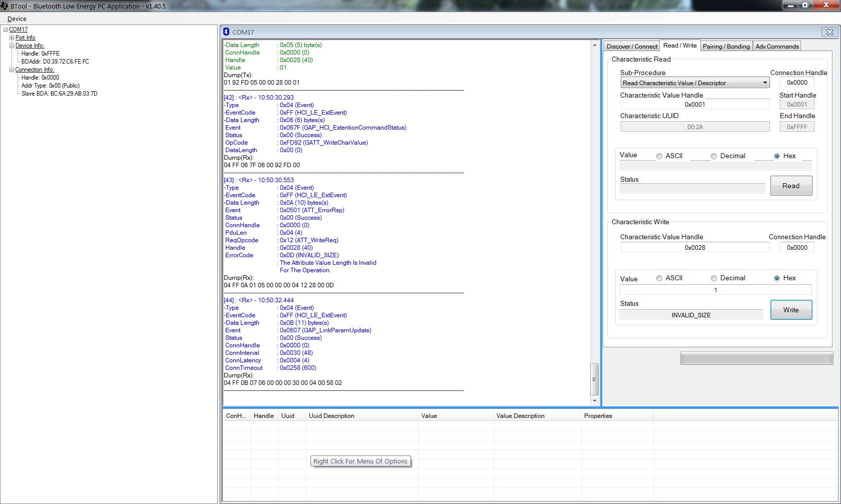
Task: Click log entry header [43] Rx 10:50:30.553
Action: [259, 180]
